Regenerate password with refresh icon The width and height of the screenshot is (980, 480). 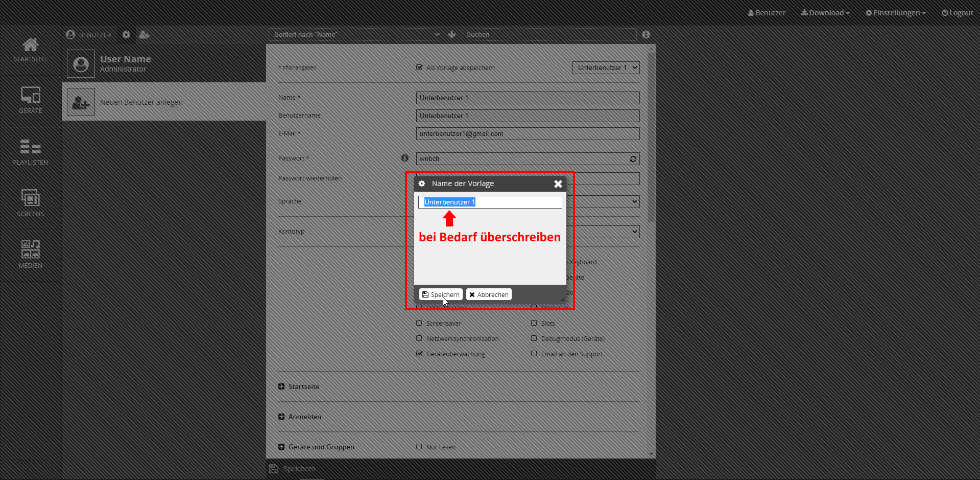[x=633, y=159]
